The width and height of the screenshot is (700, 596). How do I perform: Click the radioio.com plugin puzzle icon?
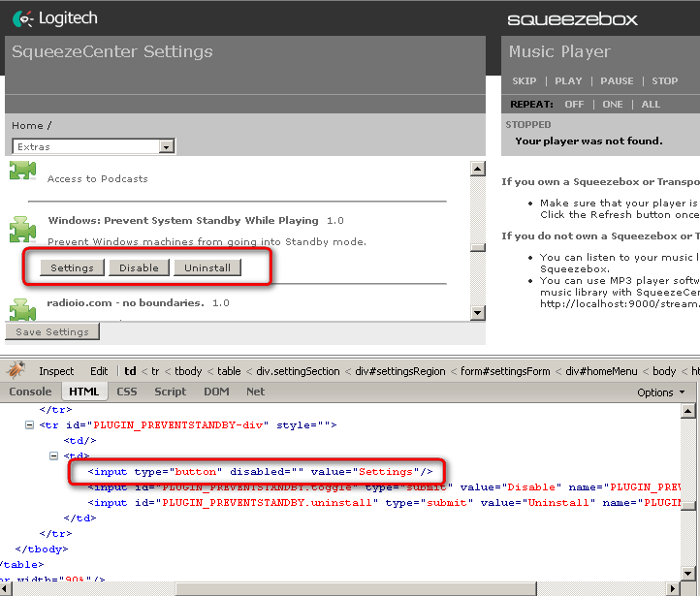click(x=22, y=309)
